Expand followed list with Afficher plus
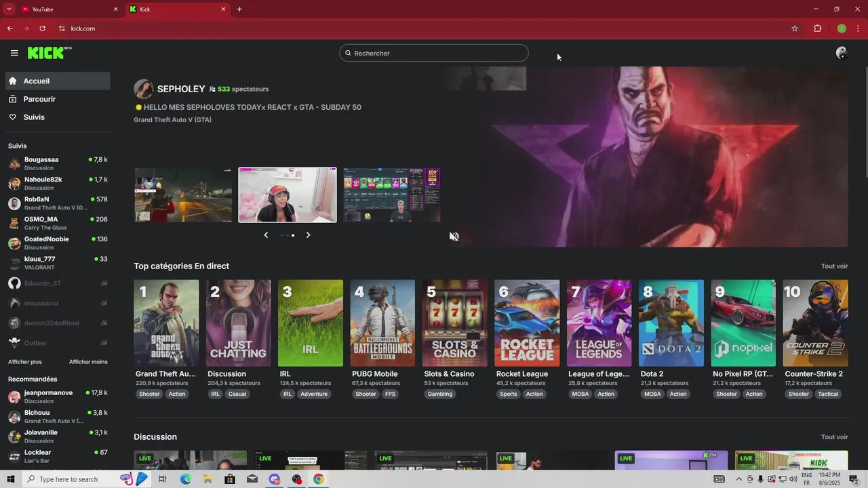The width and height of the screenshot is (868, 488). pos(25,362)
